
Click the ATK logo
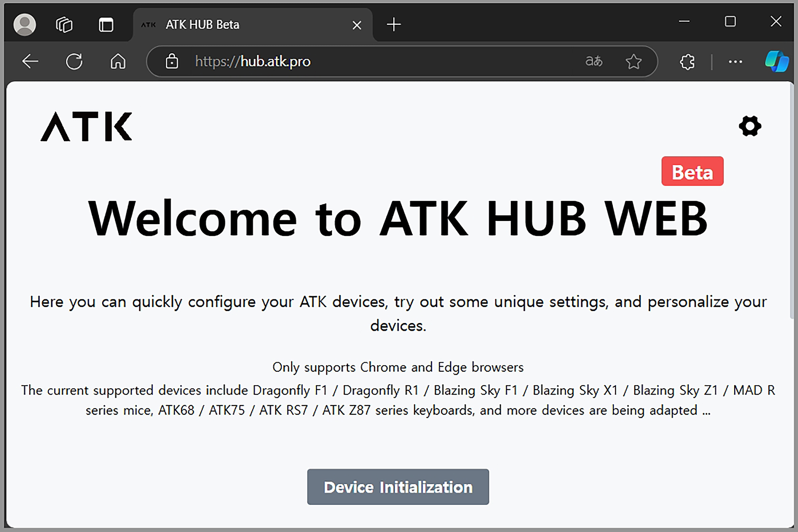tap(86, 126)
